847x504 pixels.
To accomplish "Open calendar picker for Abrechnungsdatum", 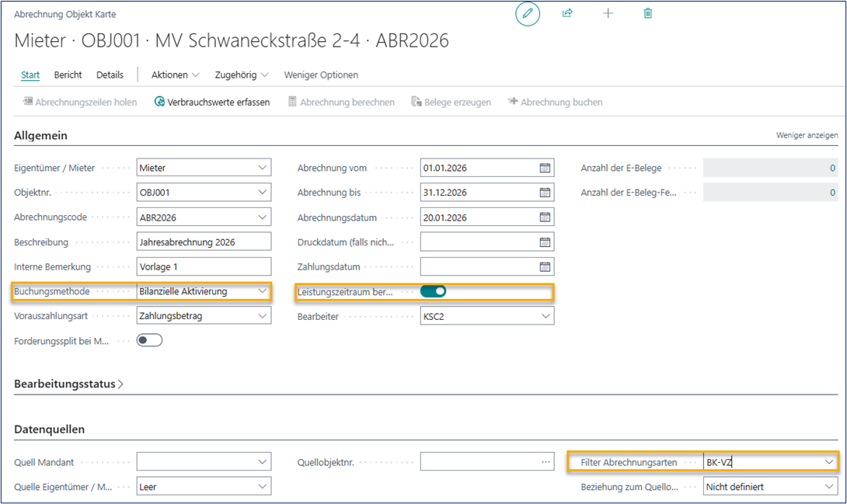I will 545,217.
